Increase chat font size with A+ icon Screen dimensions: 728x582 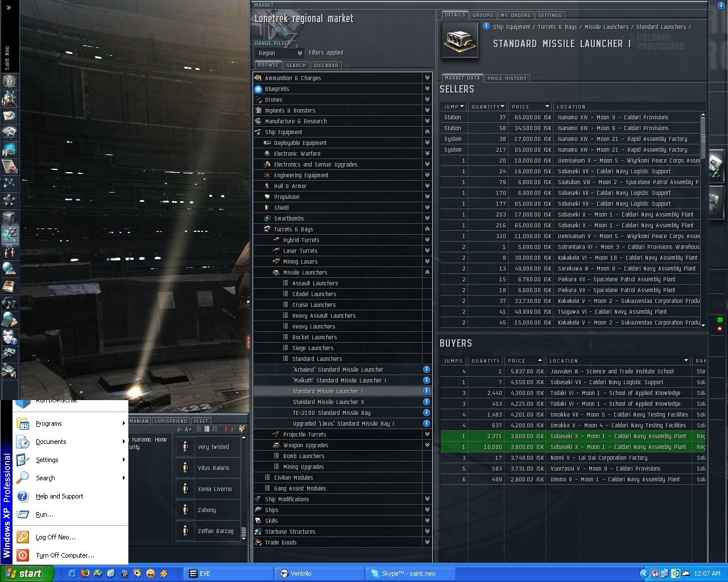188,429
